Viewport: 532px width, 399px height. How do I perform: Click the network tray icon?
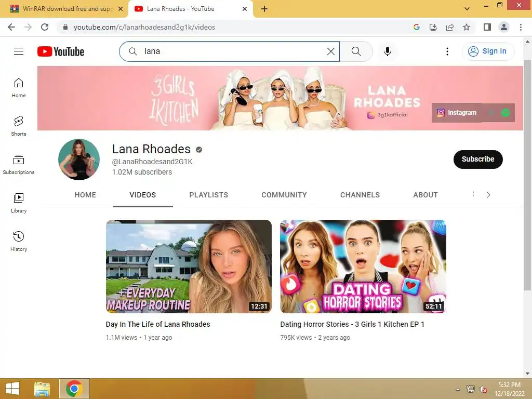click(471, 389)
